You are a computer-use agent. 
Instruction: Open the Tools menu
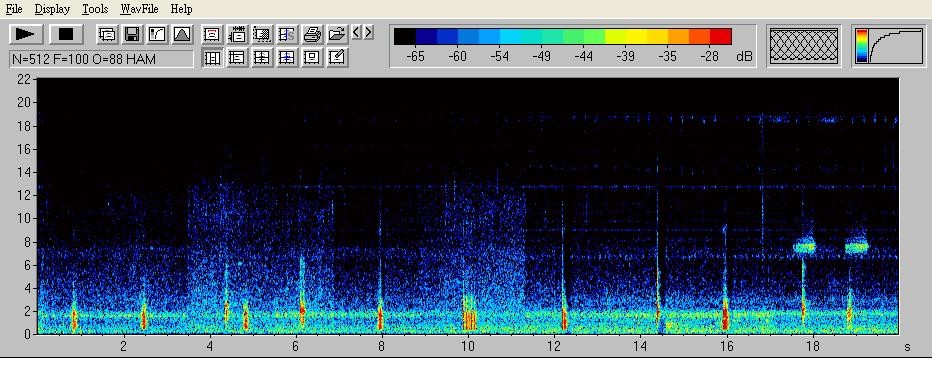pos(95,9)
